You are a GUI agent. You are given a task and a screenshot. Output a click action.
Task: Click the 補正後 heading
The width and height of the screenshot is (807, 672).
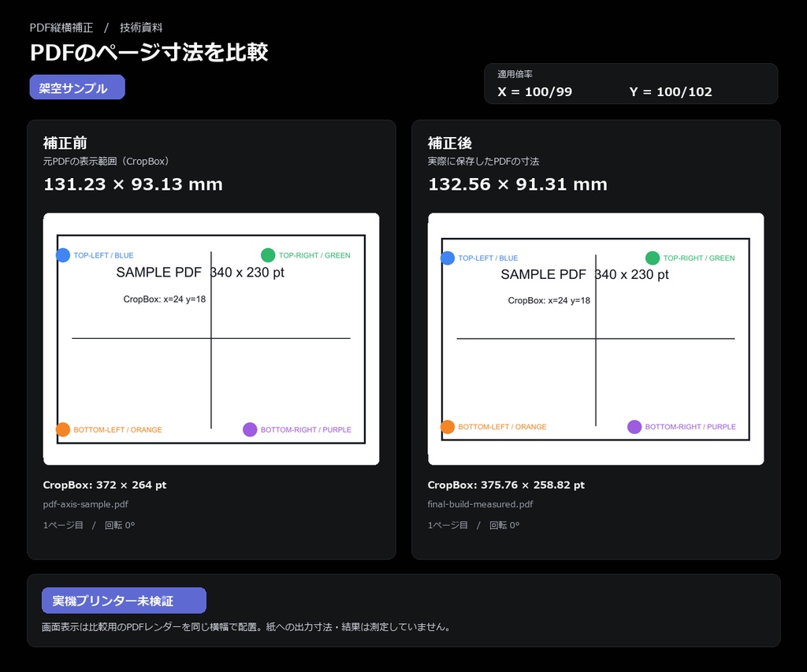click(x=450, y=143)
